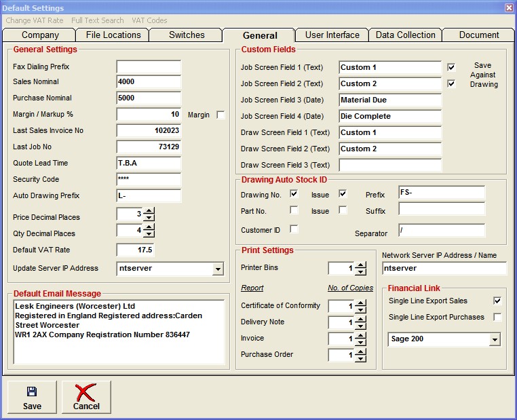The image size is (517, 420).
Task: Click the Full Text Search menu item
Action: pyautogui.click(x=98, y=20)
